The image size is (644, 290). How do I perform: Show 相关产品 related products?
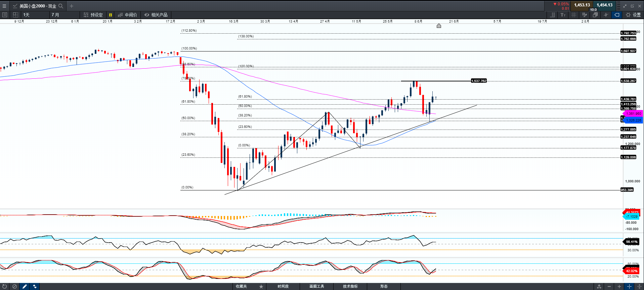coord(156,15)
